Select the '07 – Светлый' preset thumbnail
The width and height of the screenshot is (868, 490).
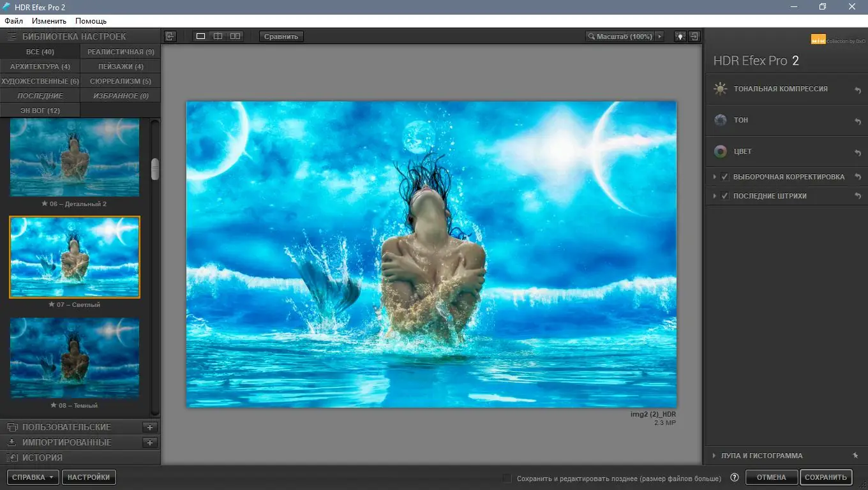pos(74,257)
